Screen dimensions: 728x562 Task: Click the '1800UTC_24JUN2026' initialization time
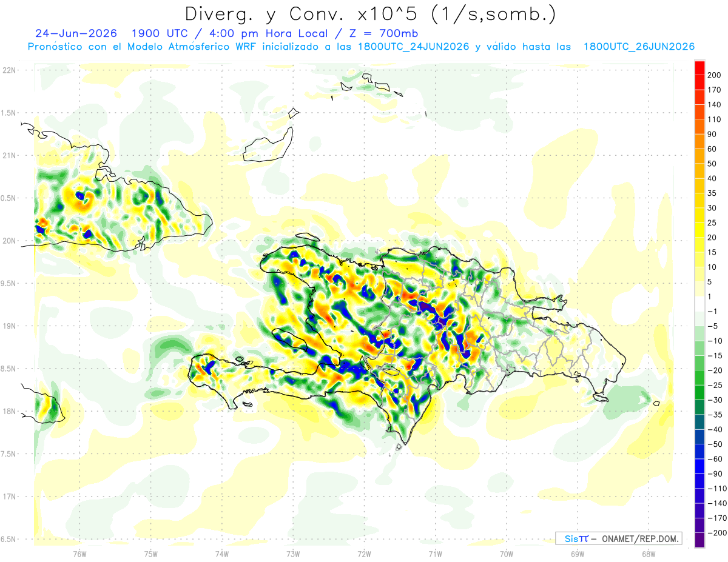pos(414,47)
